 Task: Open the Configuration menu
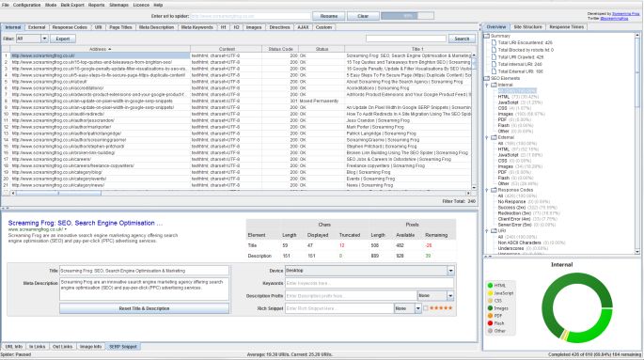[26, 5]
